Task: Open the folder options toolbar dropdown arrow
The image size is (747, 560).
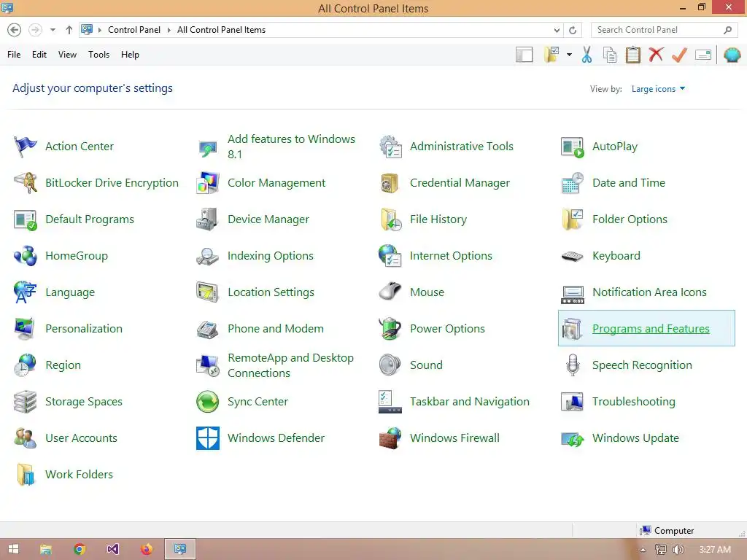Action: 569,55
